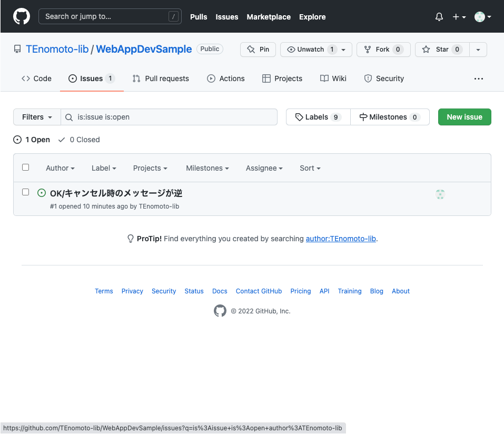Switch to the Code tab
504x434 pixels.
pos(36,78)
